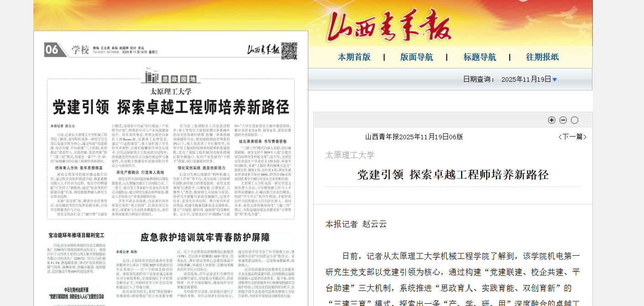This screenshot has height=306, width=644.
Task: Click the large red 山西青年报 masthead logo
Action: coord(389,25)
